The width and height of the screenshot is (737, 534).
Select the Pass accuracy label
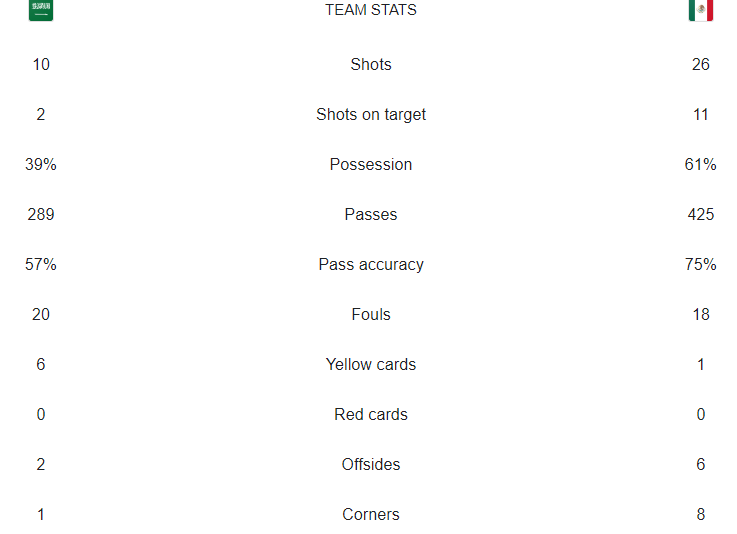tap(371, 265)
